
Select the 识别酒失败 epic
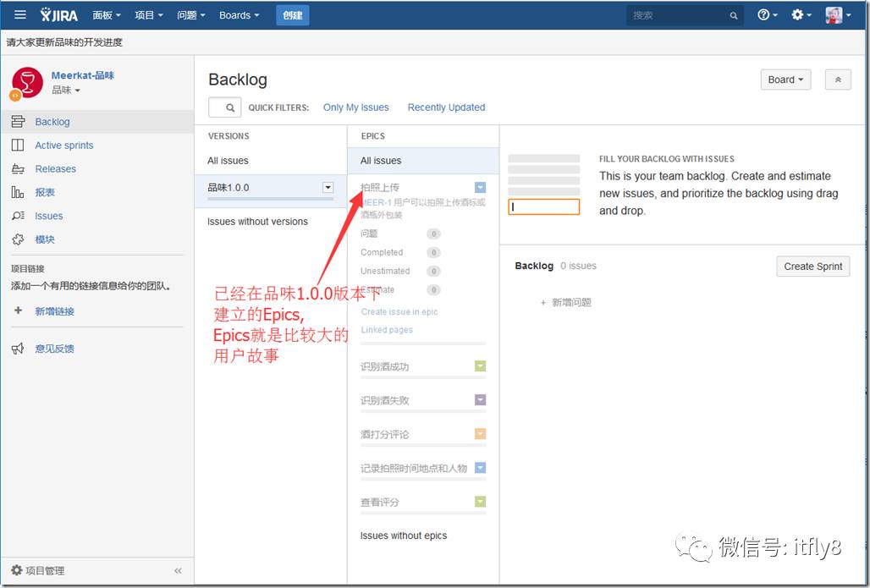[384, 400]
